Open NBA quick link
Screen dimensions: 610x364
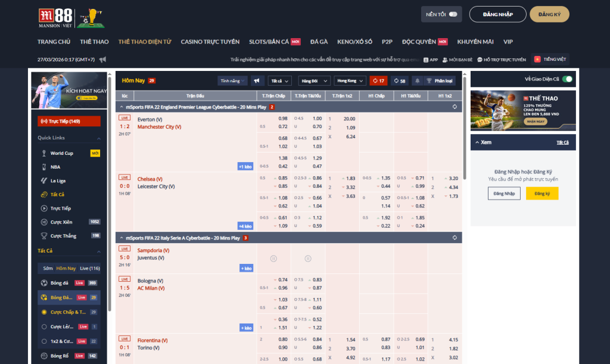point(69,167)
